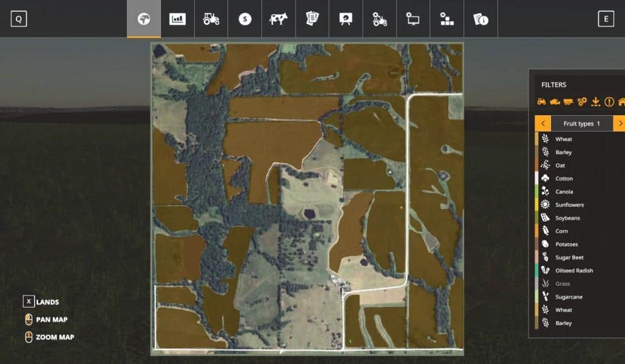Open the Vehicles tractor tab

click(211, 19)
